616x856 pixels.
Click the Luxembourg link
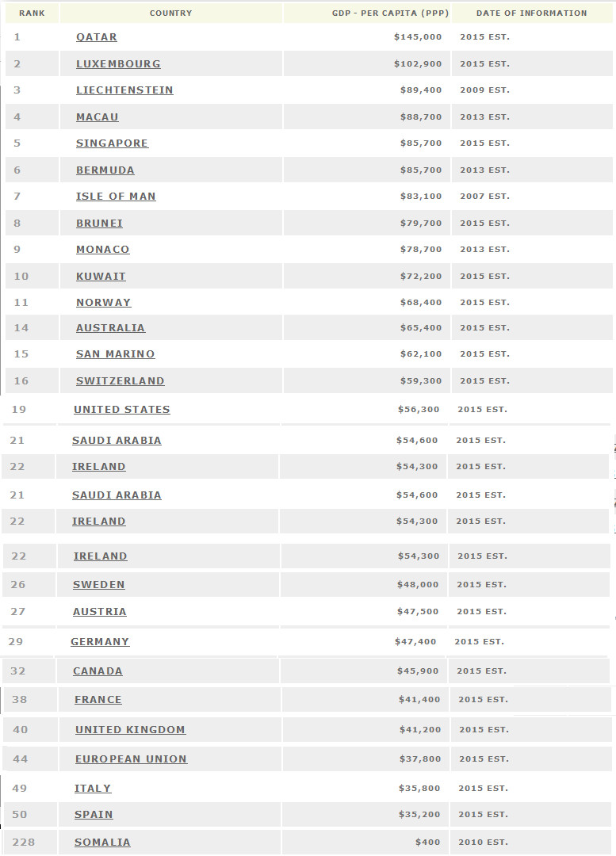pos(118,64)
